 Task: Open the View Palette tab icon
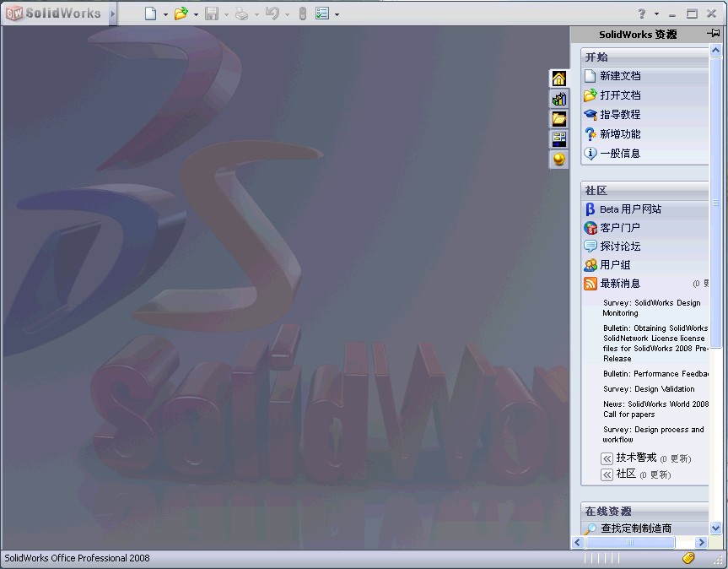tap(559, 139)
